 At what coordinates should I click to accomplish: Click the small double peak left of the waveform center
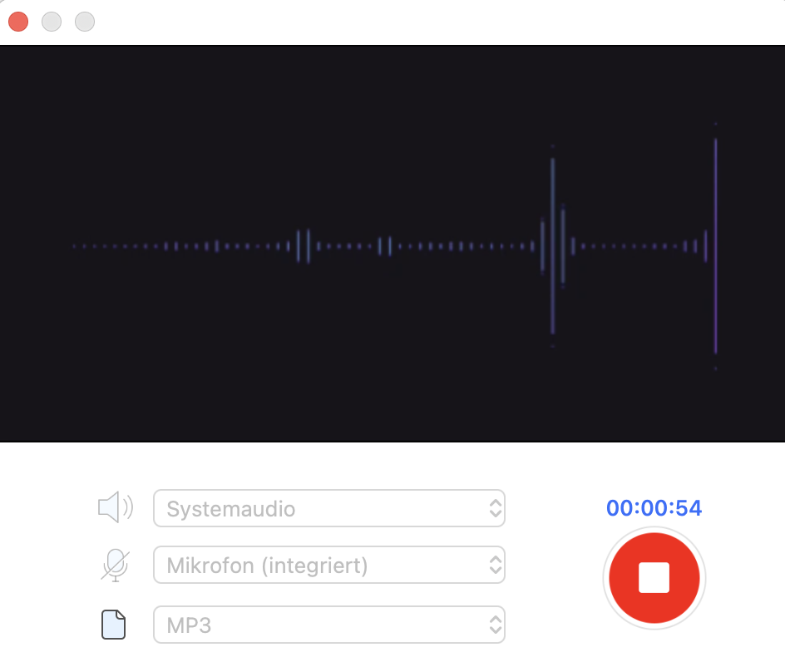coord(303,246)
